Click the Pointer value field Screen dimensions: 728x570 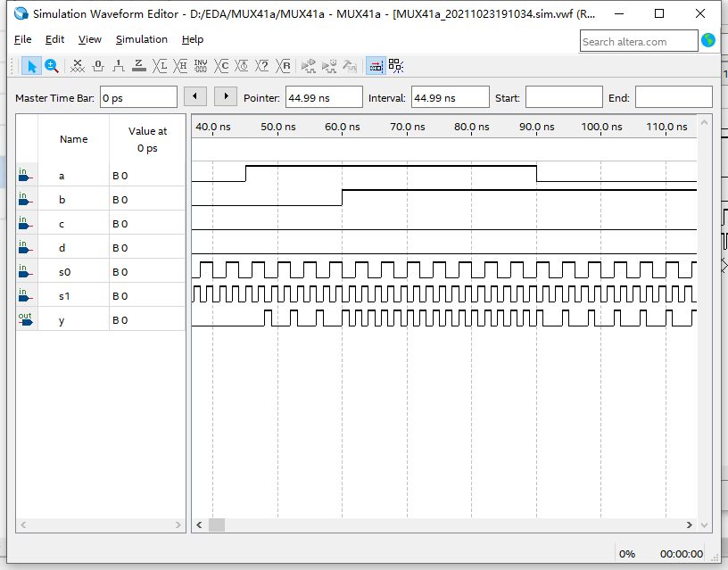[x=324, y=97]
